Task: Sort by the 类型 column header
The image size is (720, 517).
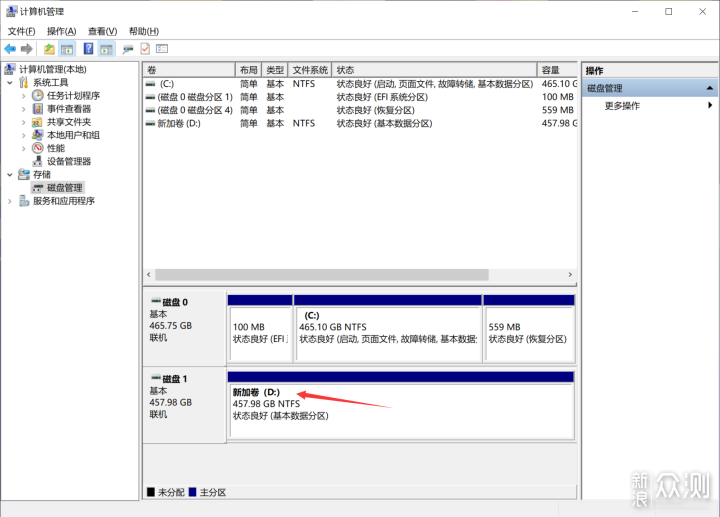Action: [275, 70]
